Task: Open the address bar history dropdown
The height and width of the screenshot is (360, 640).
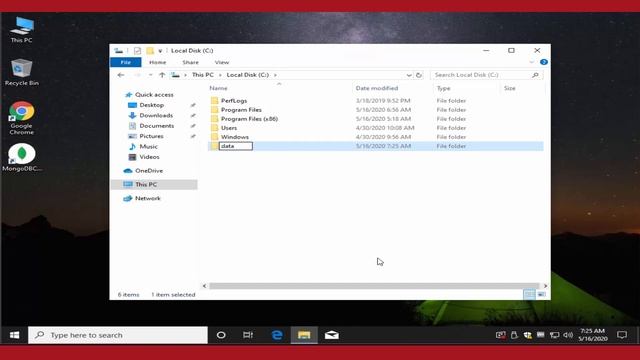Action: coord(409,75)
